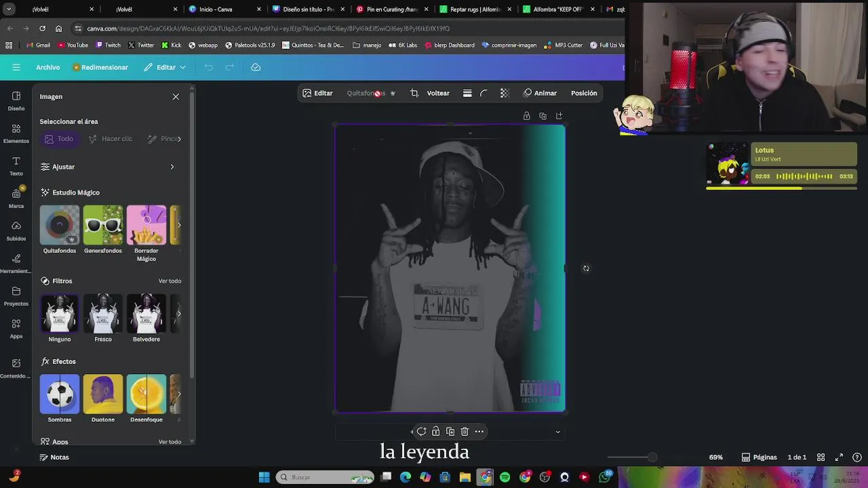Open the transparency checkerboard icon

[x=505, y=93]
